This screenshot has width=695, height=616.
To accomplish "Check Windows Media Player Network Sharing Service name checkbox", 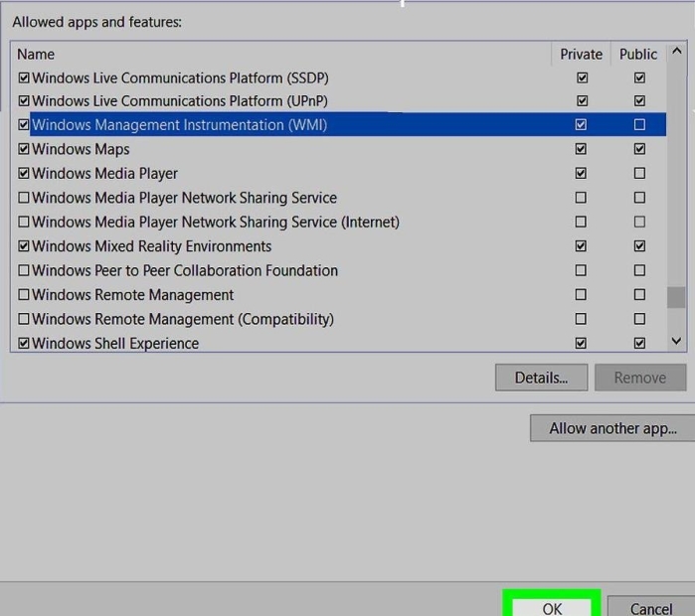I will click(24, 198).
